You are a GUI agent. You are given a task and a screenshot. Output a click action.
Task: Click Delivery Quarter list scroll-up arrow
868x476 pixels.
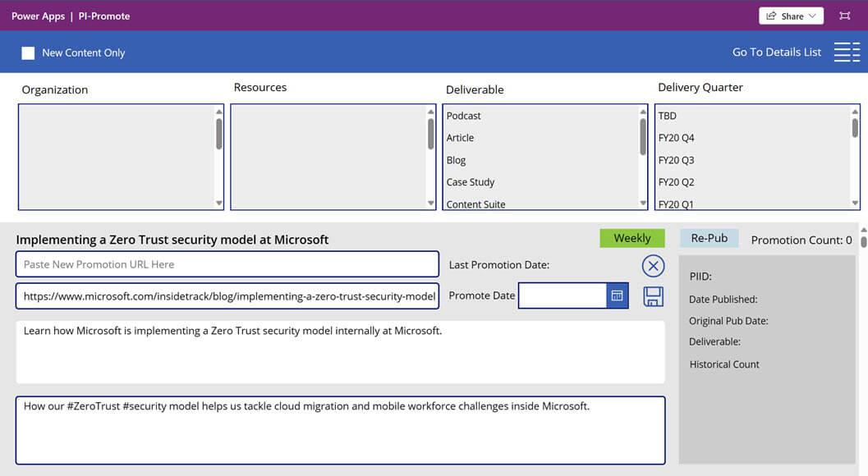tap(855, 112)
